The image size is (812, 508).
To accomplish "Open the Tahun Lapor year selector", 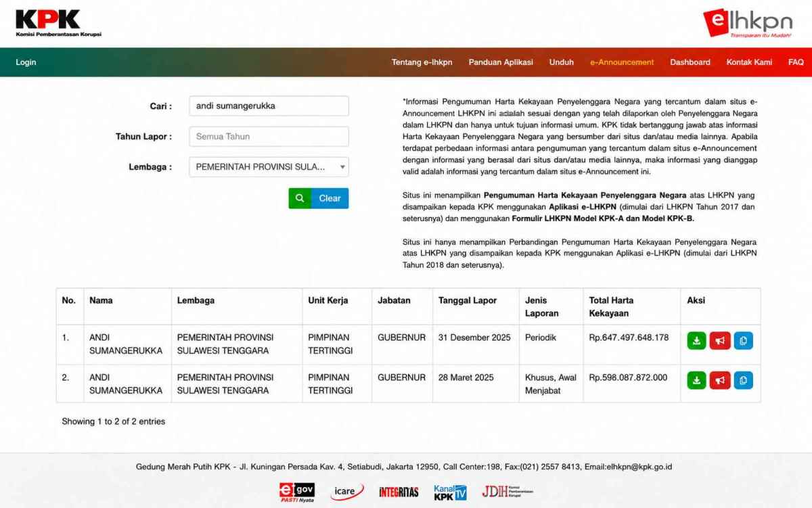I will [x=269, y=136].
